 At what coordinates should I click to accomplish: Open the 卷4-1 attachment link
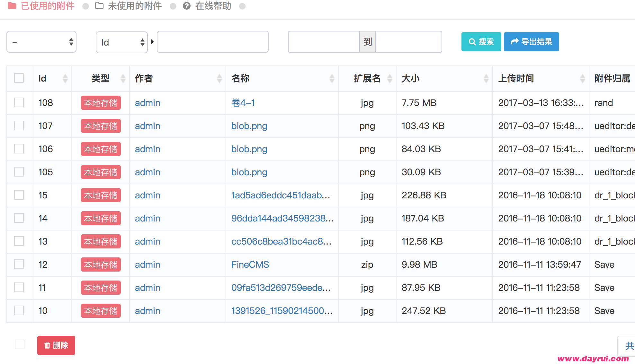click(x=243, y=103)
